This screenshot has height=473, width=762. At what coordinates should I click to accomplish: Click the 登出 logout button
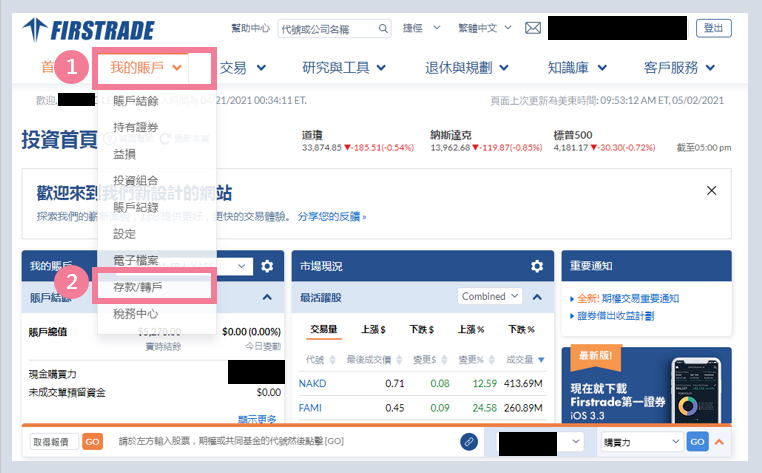coord(713,28)
